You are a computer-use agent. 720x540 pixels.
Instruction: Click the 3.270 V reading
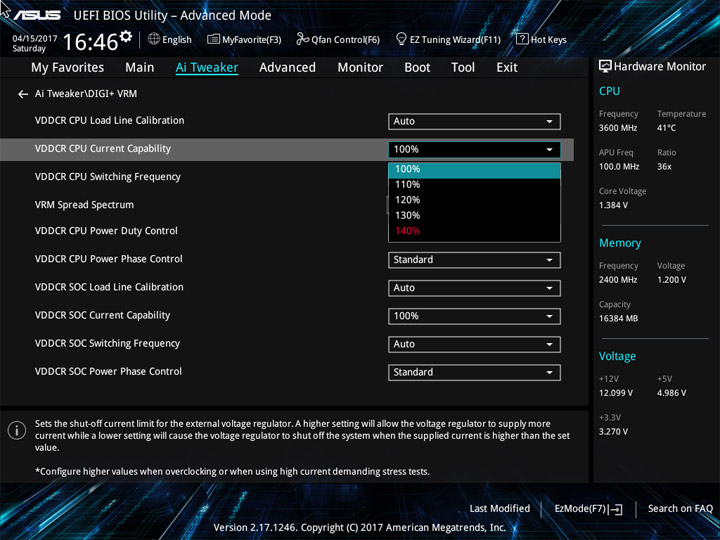pos(613,432)
